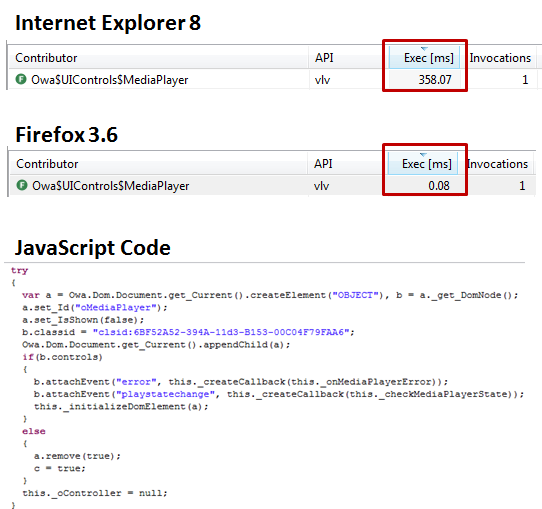Sort by the Exec [ms] column in the Firefox 3.6 table
The width and height of the screenshot is (542, 509).
pyautogui.click(x=423, y=163)
